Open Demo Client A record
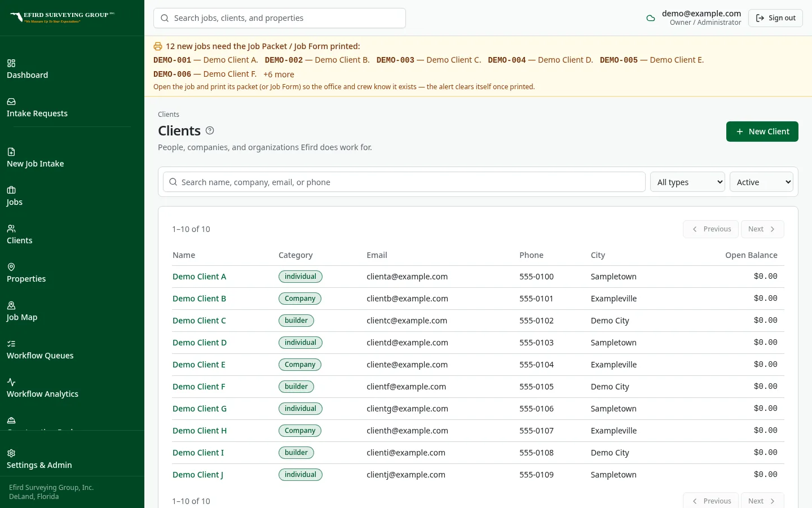 click(x=199, y=277)
